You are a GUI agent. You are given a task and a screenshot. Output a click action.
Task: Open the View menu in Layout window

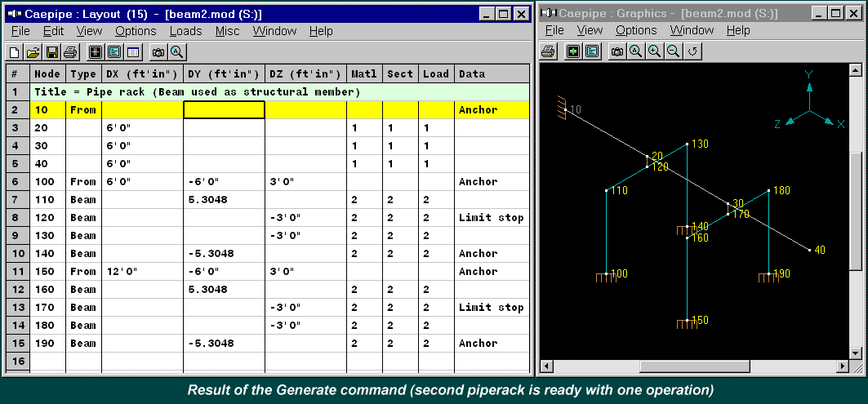point(90,32)
